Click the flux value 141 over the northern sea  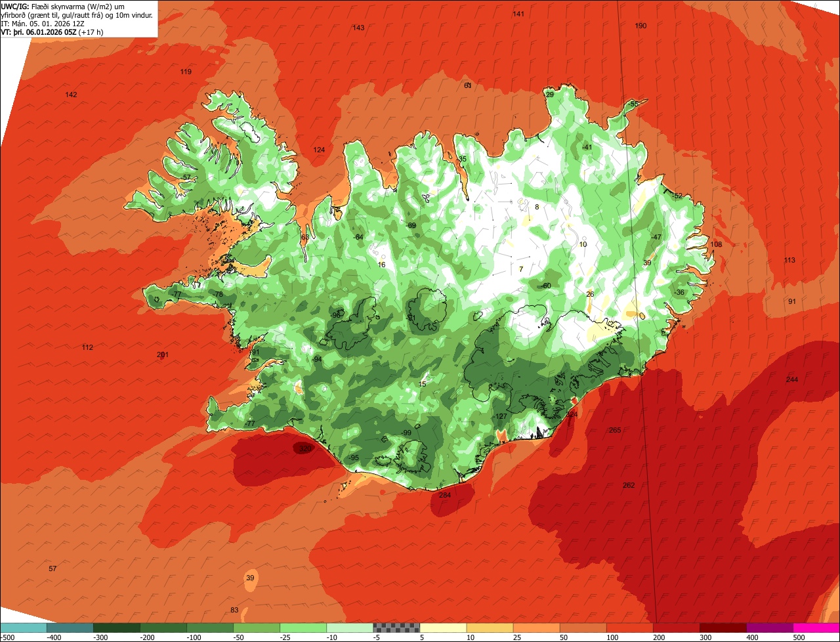point(518,14)
